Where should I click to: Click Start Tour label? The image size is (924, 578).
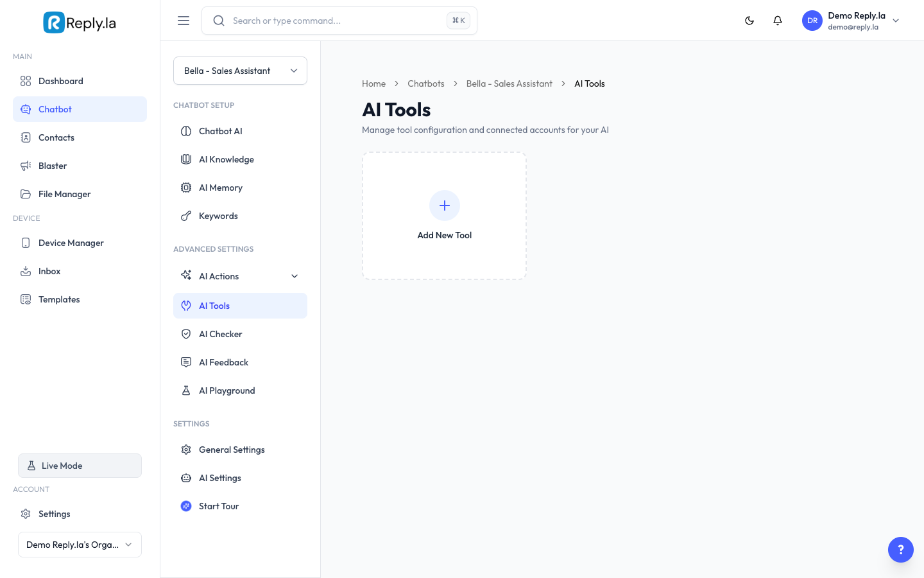point(219,506)
